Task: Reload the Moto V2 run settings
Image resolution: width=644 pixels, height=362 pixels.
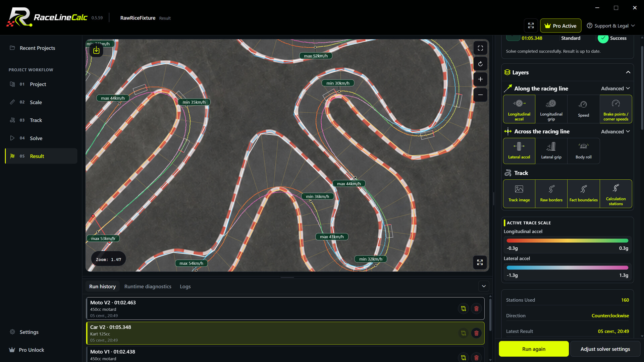Action: 464,308
